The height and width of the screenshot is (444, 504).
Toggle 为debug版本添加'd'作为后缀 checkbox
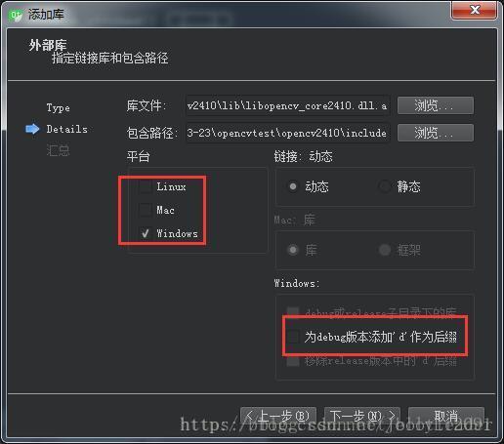[x=293, y=337]
